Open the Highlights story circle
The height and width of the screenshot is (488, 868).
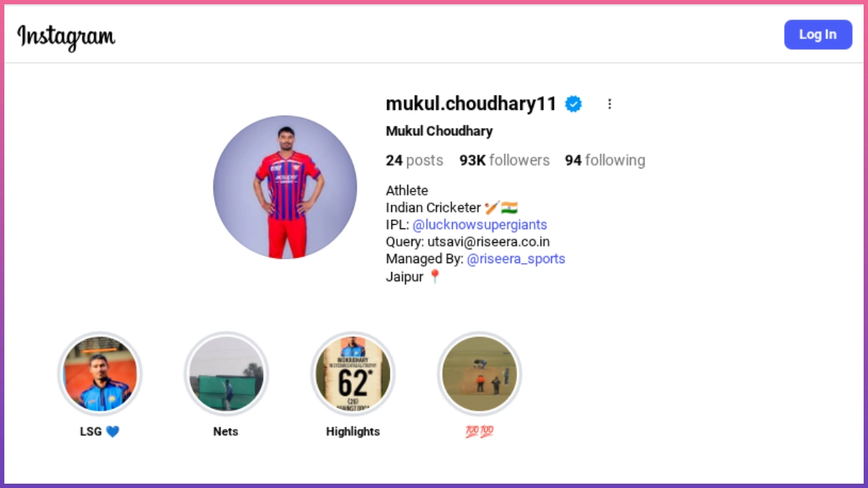tap(353, 374)
